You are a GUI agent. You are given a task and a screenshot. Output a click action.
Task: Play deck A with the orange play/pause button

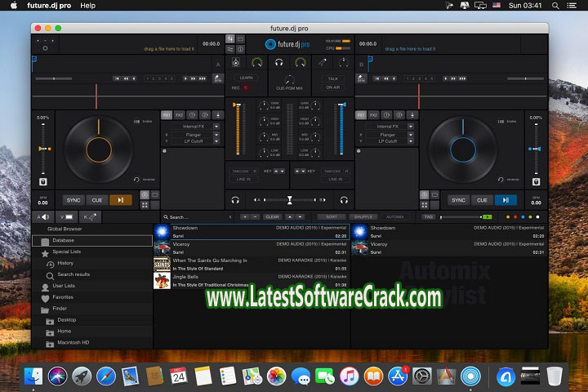[x=121, y=200]
